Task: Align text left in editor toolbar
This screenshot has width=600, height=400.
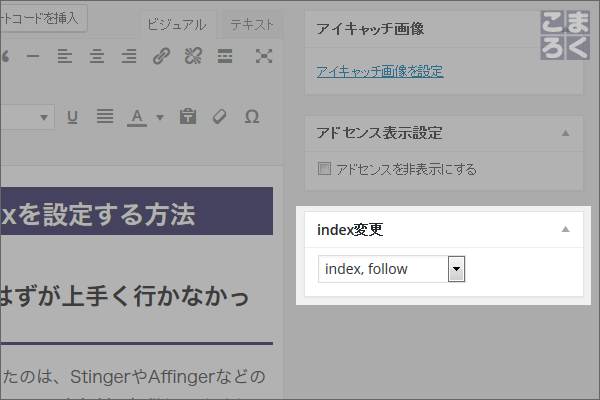Action: click(x=65, y=56)
